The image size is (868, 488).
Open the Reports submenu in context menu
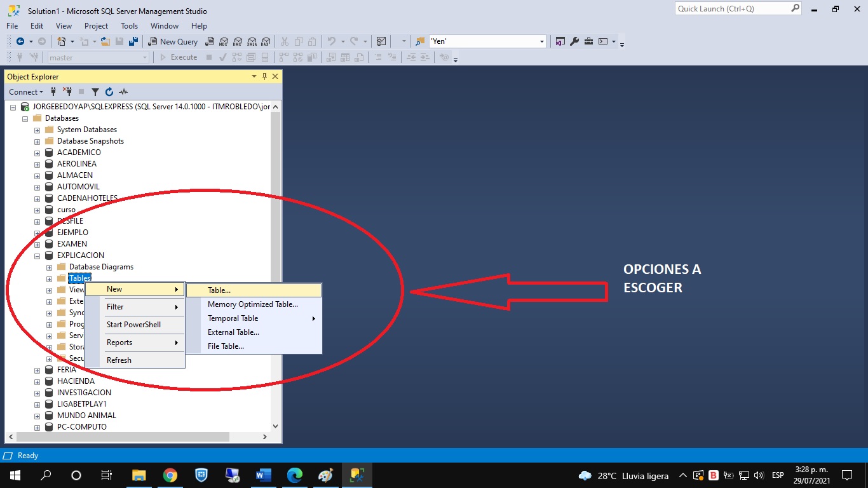(x=135, y=342)
